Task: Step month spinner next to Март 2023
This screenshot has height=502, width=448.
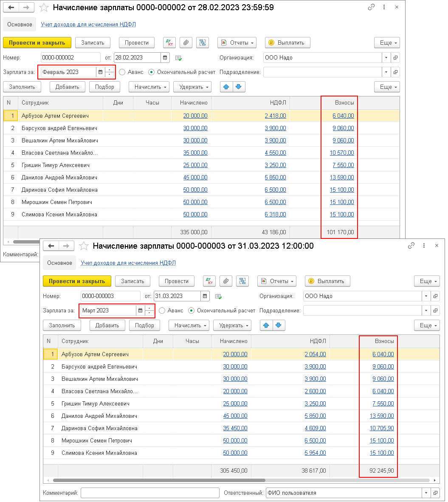Action: tap(149, 311)
